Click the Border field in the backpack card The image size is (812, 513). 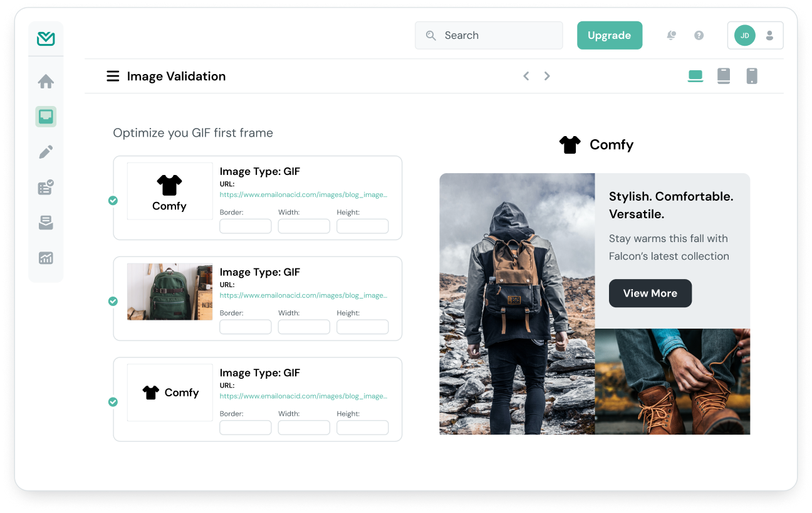coord(246,327)
